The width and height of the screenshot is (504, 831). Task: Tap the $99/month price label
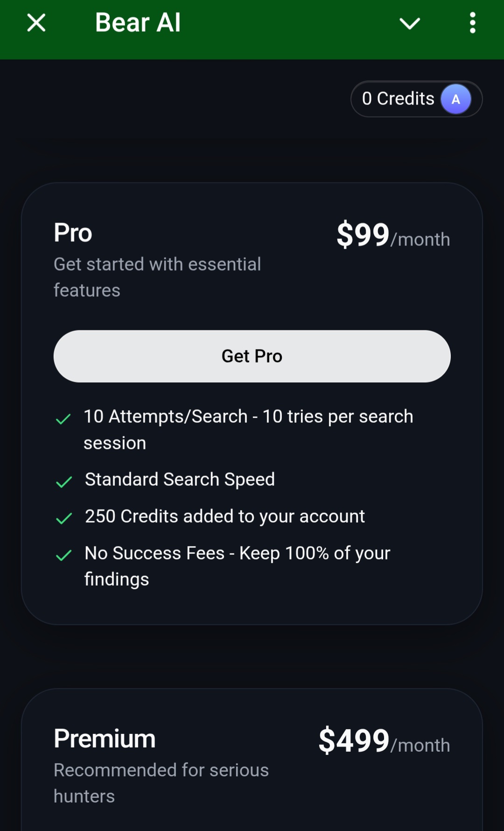pos(393,235)
